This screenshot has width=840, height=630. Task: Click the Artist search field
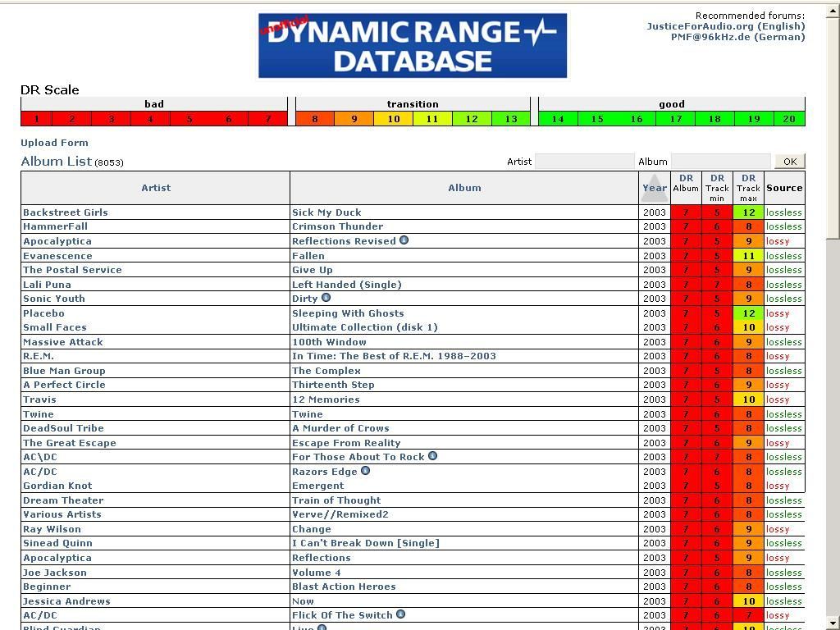[584, 162]
